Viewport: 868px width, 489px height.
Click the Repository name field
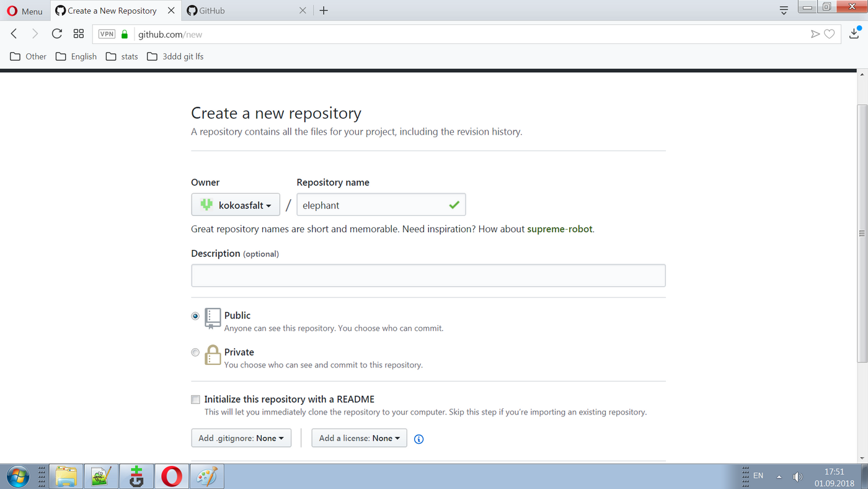point(381,205)
